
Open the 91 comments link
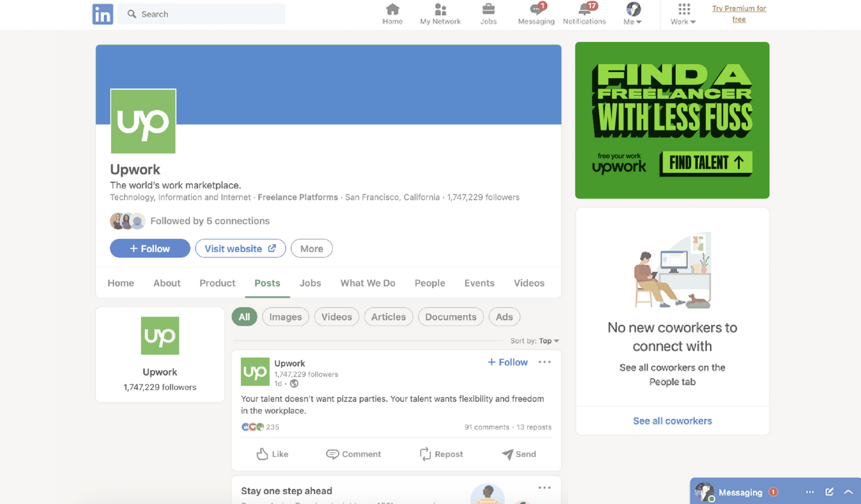(x=487, y=427)
